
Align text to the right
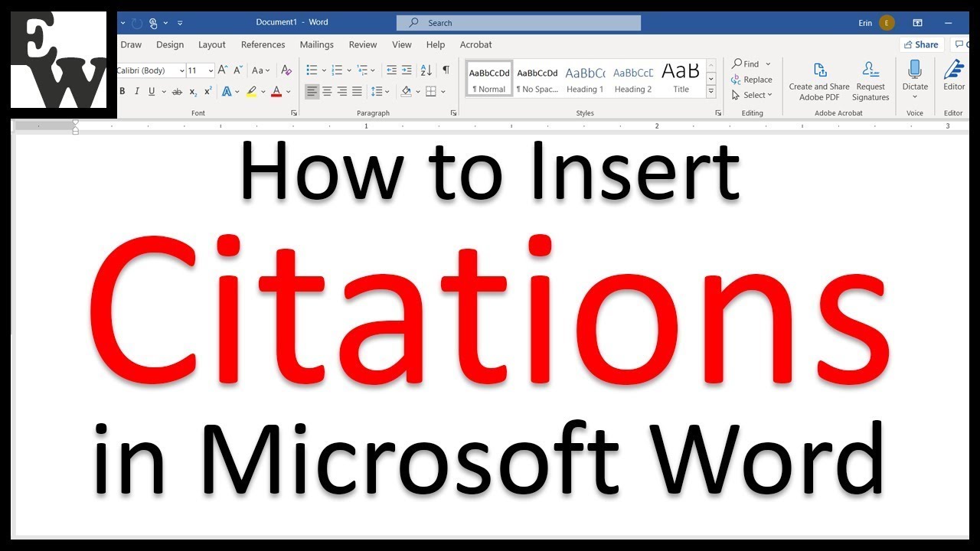[x=342, y=92]
